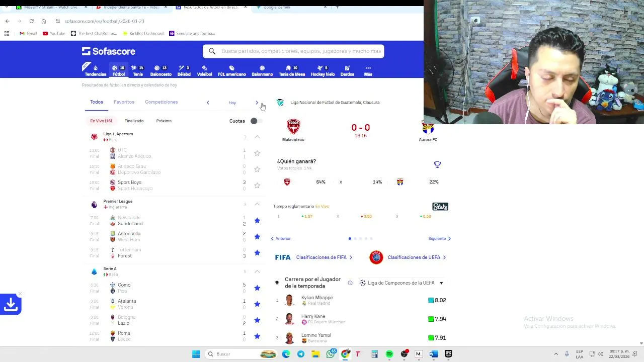Open the Liga de Campeones de la UEFA dropdown
Viewport: 644px width, 362px height.
point(401,283)
